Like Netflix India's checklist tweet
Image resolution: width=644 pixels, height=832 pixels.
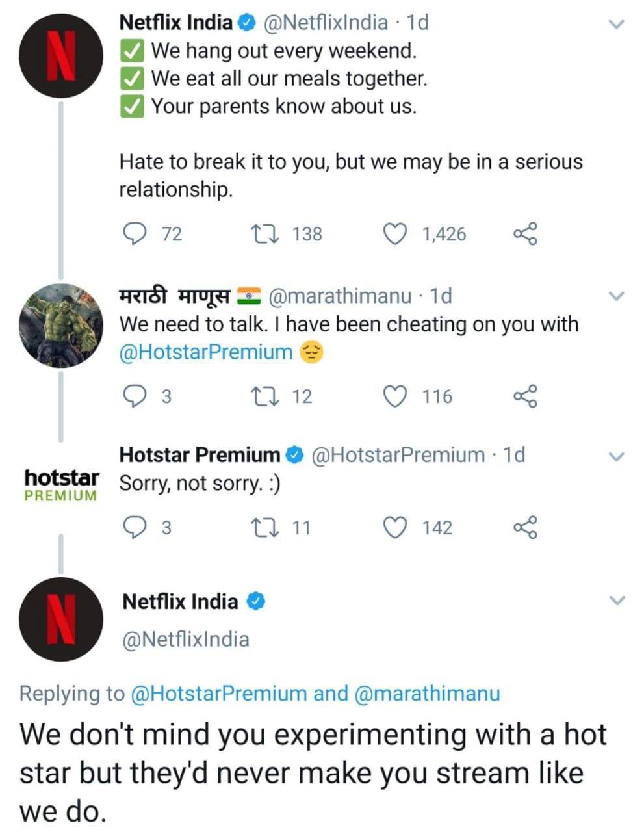click(x=395, y=234)
